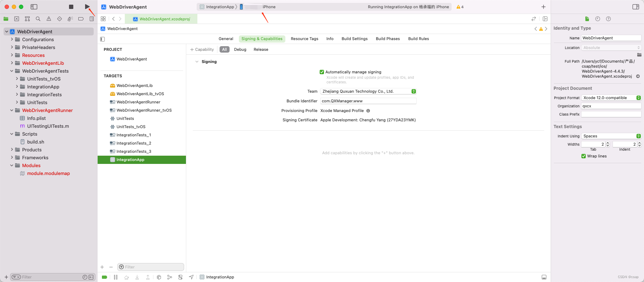Screen dimensions: 644x282
Task: Go forward in editor history
Action: point(120,19)
